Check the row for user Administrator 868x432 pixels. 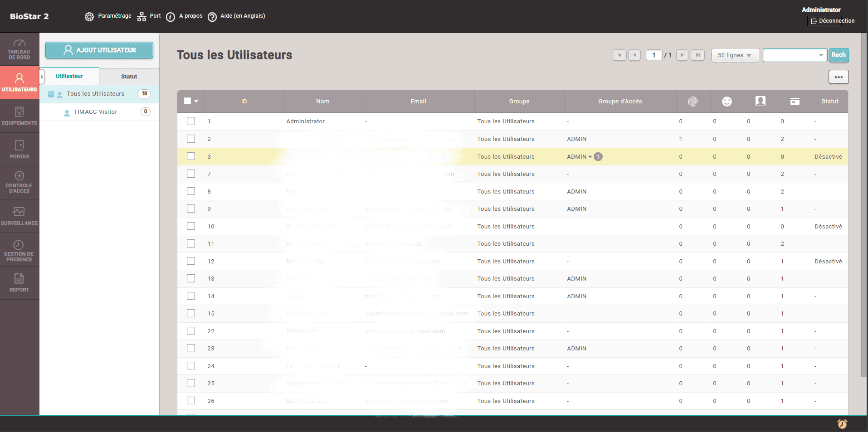coord(190,121)
